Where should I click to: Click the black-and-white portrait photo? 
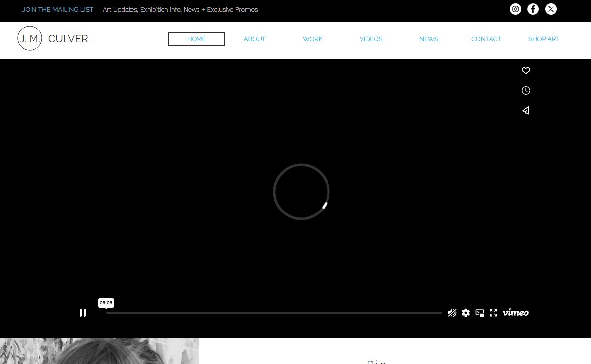pos(99,351)
